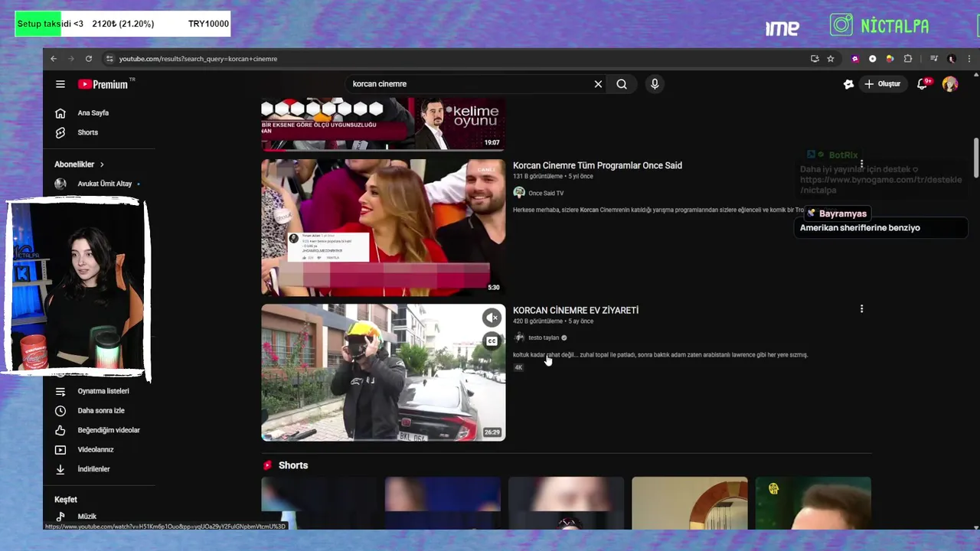Click the 131 B görüntüleme text

click(x=537, y=177)
